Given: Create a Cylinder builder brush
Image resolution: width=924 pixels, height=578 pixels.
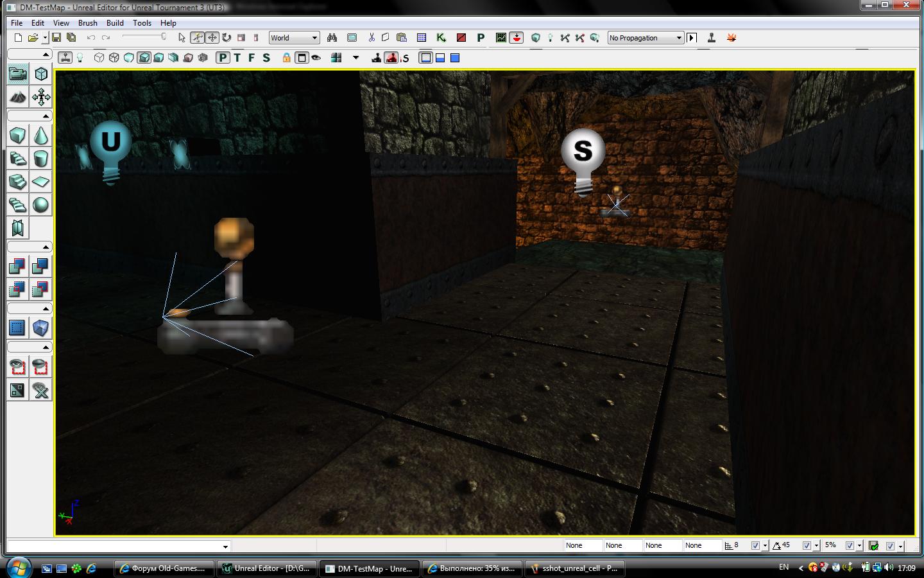Looking at the screenshot, I should point(41,159).
